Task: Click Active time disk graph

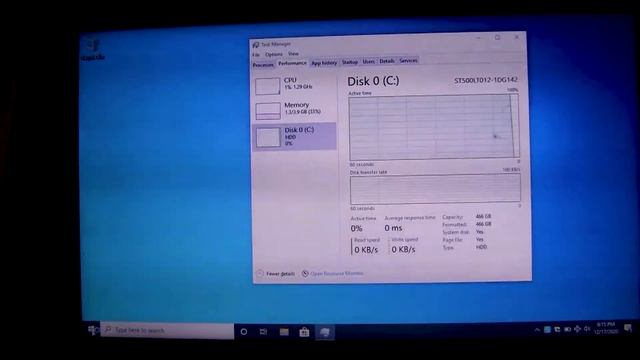Action: 434,127
